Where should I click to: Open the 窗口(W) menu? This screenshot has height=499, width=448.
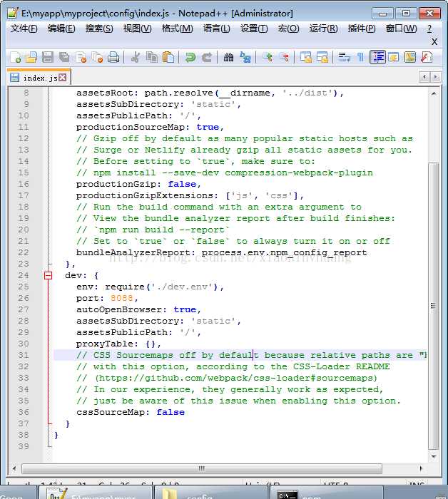pos(401,29)
